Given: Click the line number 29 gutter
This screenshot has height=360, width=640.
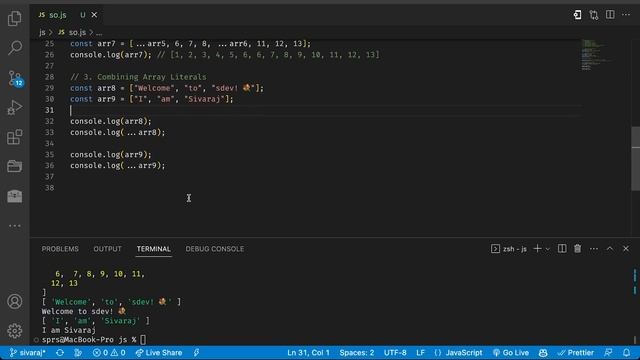Looking at the screenshot, I should 49,88.
